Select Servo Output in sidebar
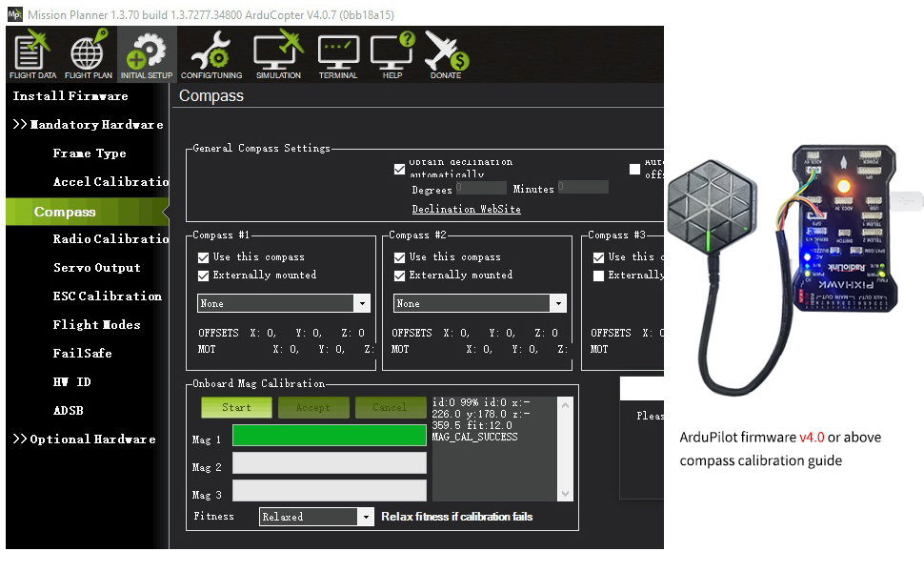Viewport: 924px width, 572px height. pyautogui.click(x=97, y=268)
